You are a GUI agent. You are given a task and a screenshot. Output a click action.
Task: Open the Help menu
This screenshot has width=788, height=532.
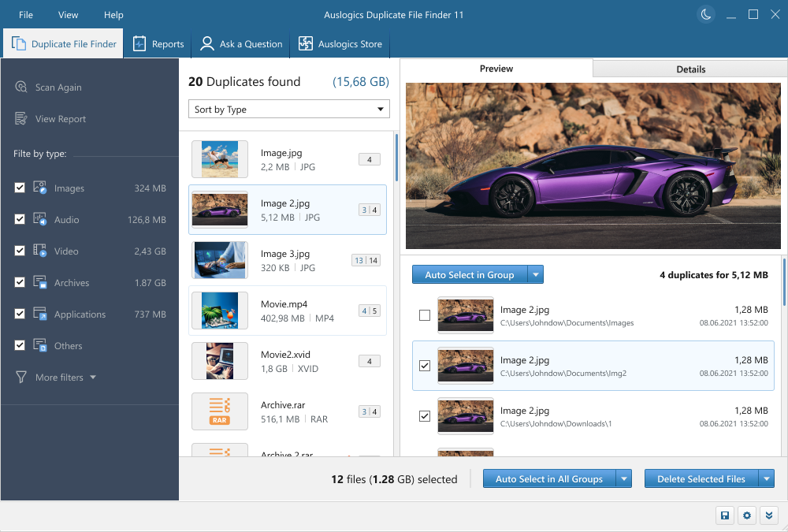pyautogui.click(x=113, y=15)
